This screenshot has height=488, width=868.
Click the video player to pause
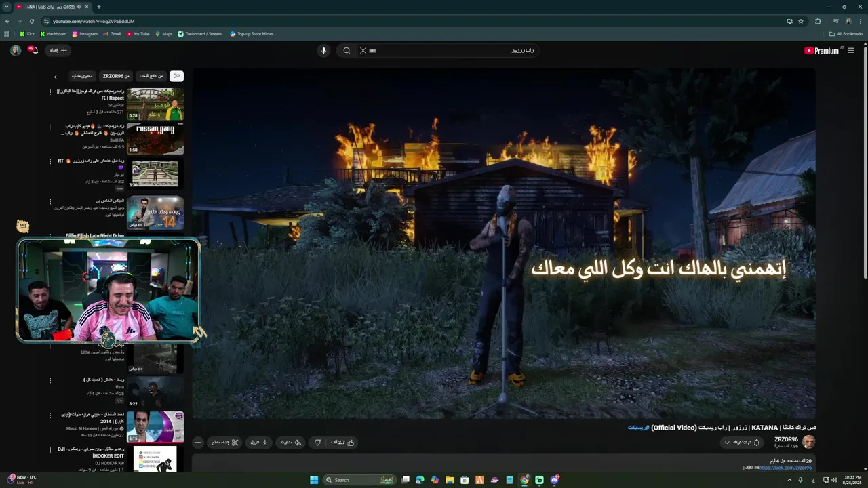click(503, 243)
